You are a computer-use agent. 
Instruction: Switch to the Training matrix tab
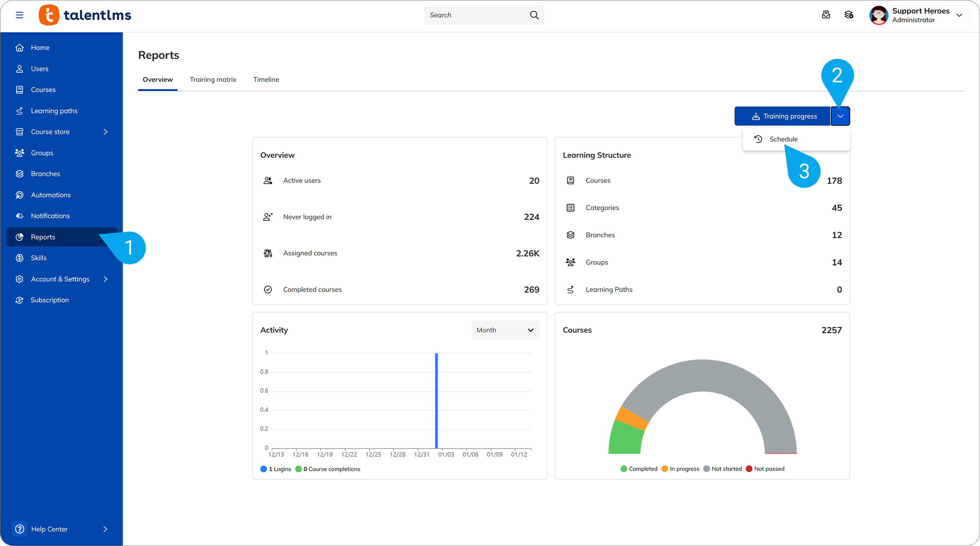click(x=213, y=80)
